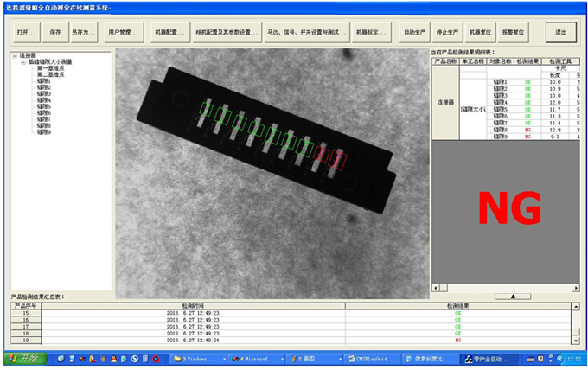Switch to the 画图 Paint taskbar window
The height and width of the screenshot is (370, 588).
pyautogui.click(x=315, y=359)
